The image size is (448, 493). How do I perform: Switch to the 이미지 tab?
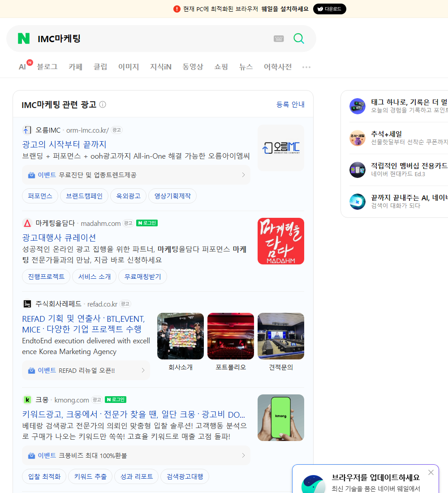(129, 67)
